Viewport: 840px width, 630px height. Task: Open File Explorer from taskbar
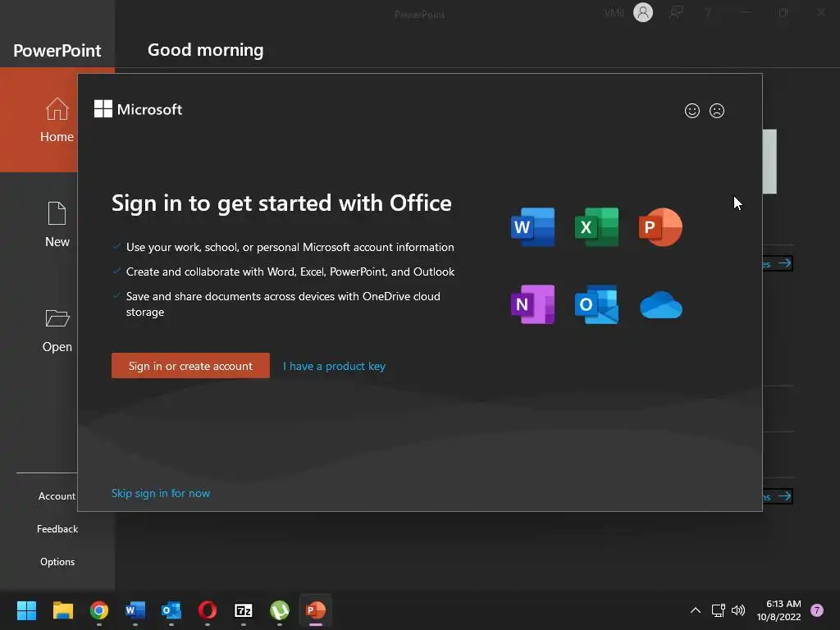62,610
